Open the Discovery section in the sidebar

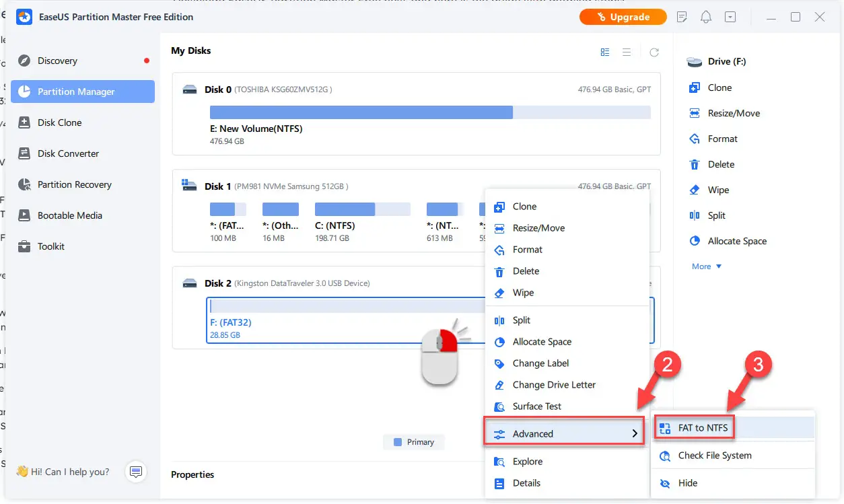[x=83, y=61]
